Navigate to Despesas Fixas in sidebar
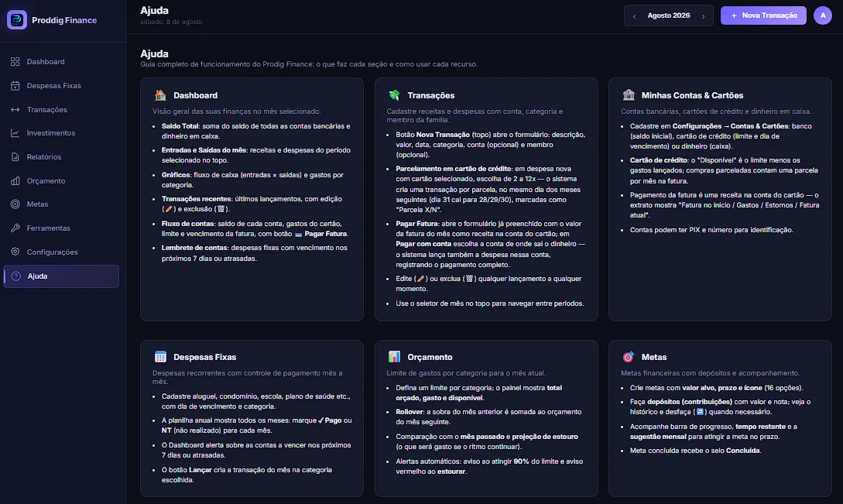This screenshot has height=504, width=843. tap(61, 85)
